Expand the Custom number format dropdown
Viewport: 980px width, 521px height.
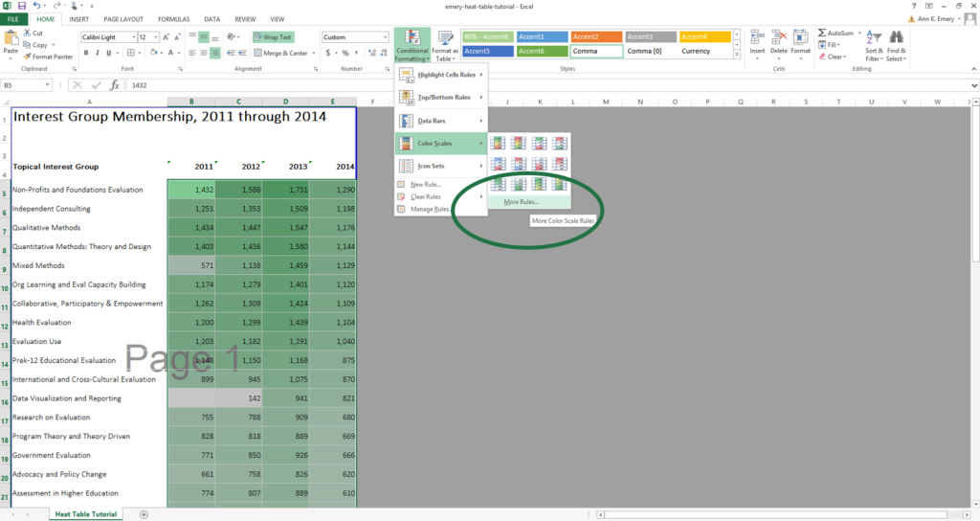(384, 37)
